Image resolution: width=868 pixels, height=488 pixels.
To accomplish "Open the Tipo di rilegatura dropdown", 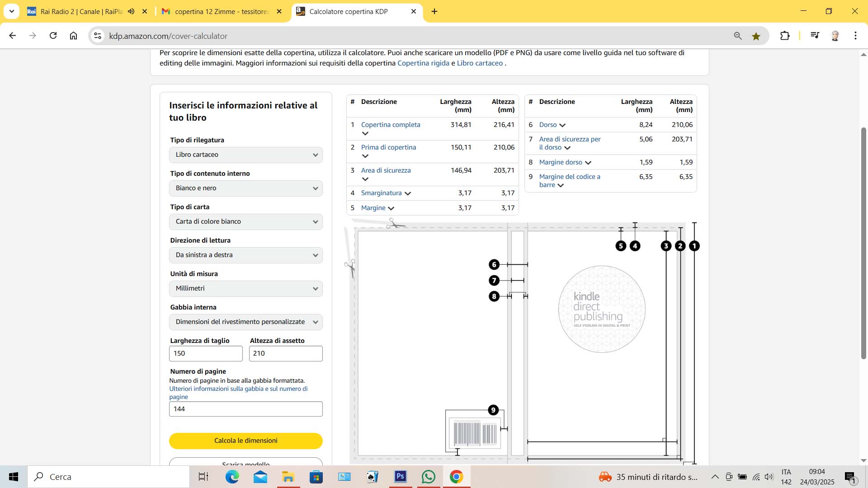I will click(246, 155).
